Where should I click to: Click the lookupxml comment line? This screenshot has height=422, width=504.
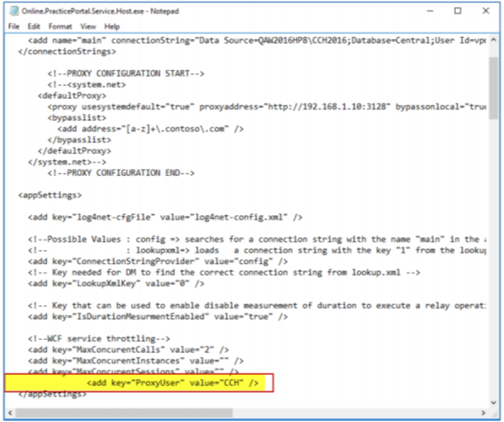pos(257,251)
